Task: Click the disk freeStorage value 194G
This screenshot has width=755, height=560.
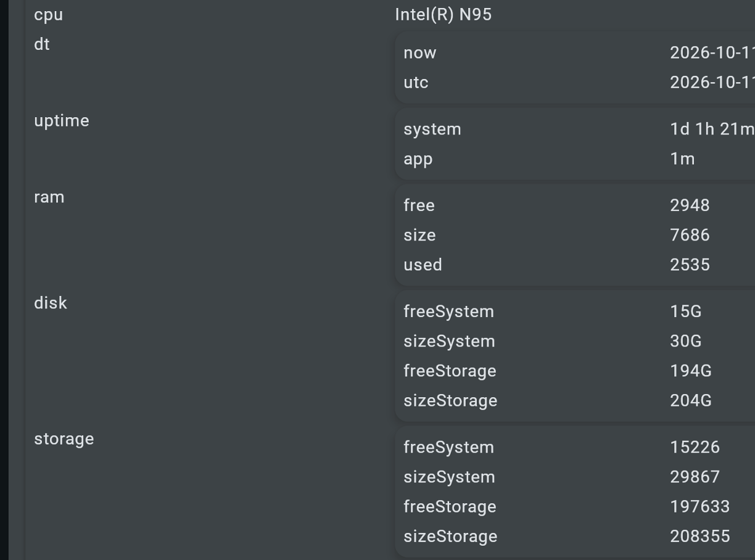Action: point(691,371)
